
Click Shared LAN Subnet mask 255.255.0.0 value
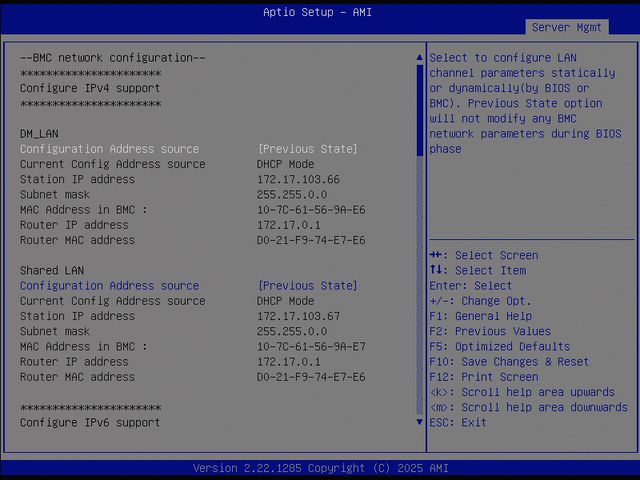click(x=292, y=331)
